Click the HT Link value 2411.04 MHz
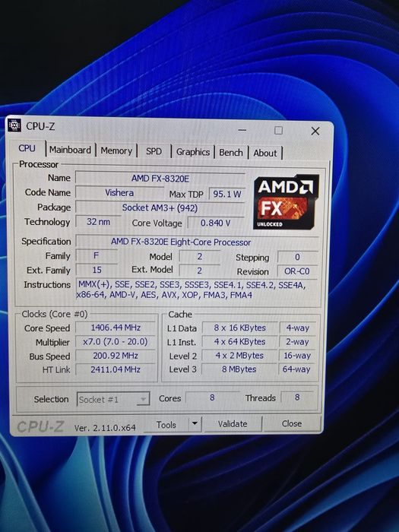Screen dimensions: 399x532 pyautogui.click(x=116, y=369)
